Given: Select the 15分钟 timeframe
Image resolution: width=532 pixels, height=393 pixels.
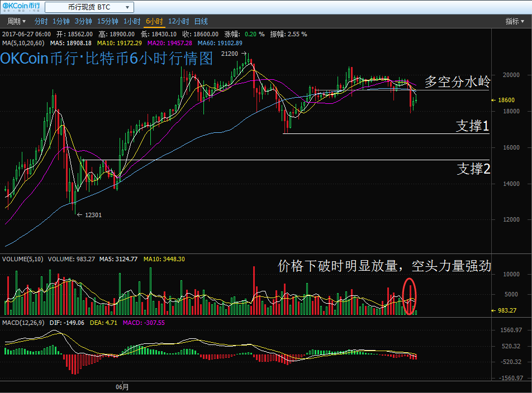Looking at the screenshot, I should tap(107, 21).
